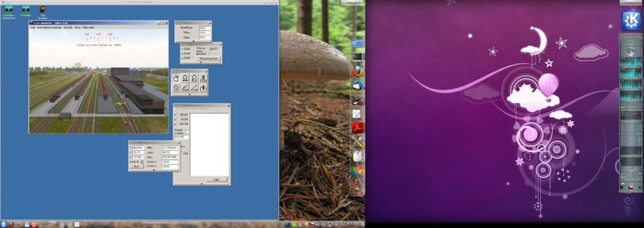Click the 3D railway yard viewport
This screenshot has width=644, height=228.
[x=99, y=81]
